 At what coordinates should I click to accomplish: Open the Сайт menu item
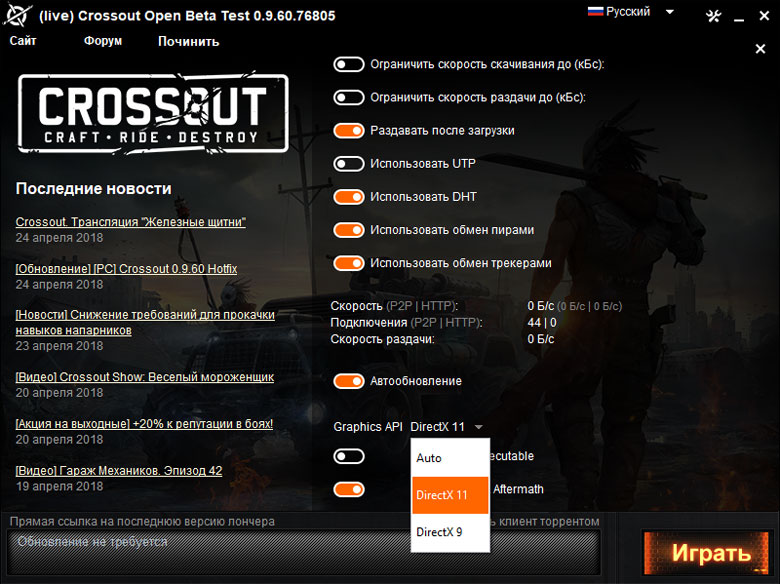pos(23,41)
